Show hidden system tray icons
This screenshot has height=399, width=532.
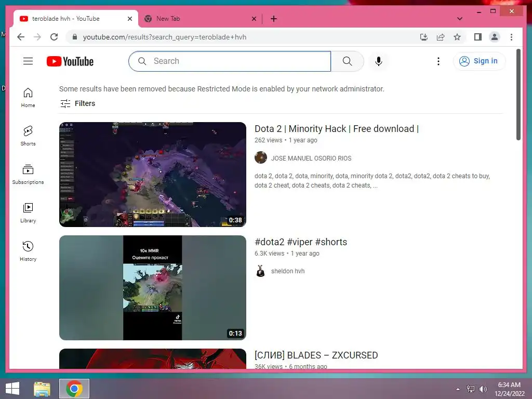[458, 389]
